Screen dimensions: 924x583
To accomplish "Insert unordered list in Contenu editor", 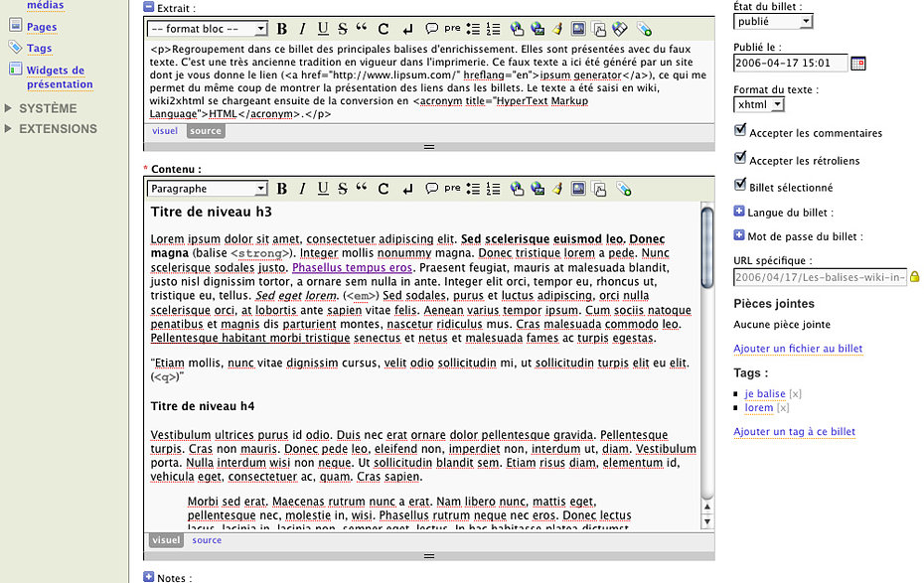I will coord(473,189).
